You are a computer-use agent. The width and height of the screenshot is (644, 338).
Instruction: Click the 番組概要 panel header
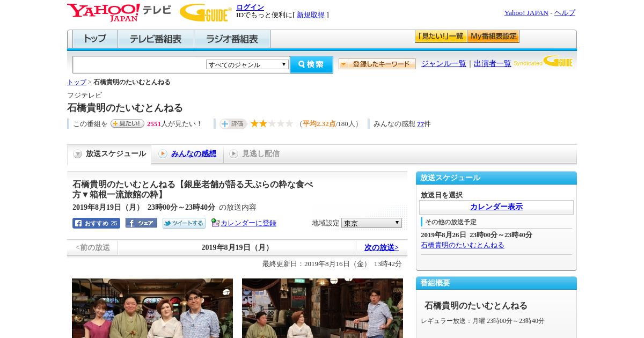pos(496,283)
